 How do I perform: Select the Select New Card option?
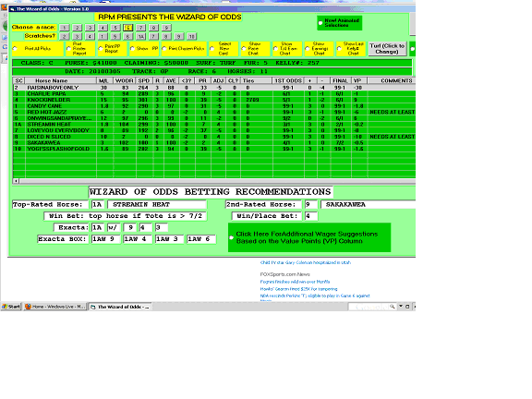tap(212, 49)
